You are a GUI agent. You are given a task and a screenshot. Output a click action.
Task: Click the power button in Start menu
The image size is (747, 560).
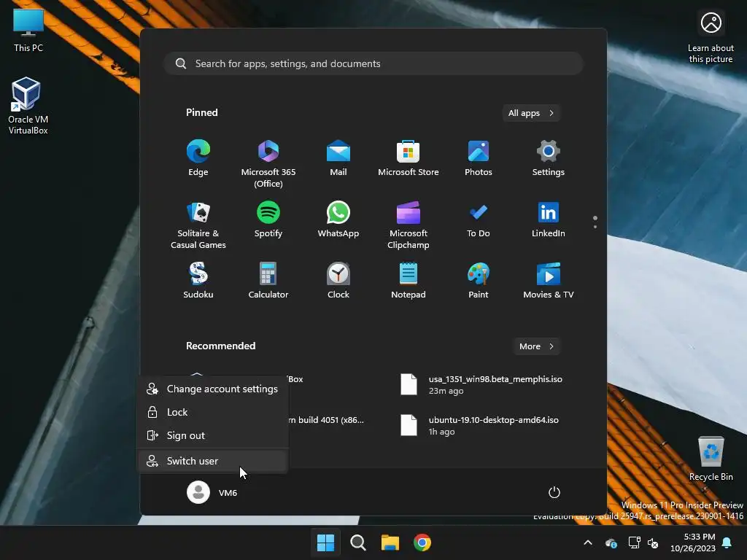coord(554,492)
